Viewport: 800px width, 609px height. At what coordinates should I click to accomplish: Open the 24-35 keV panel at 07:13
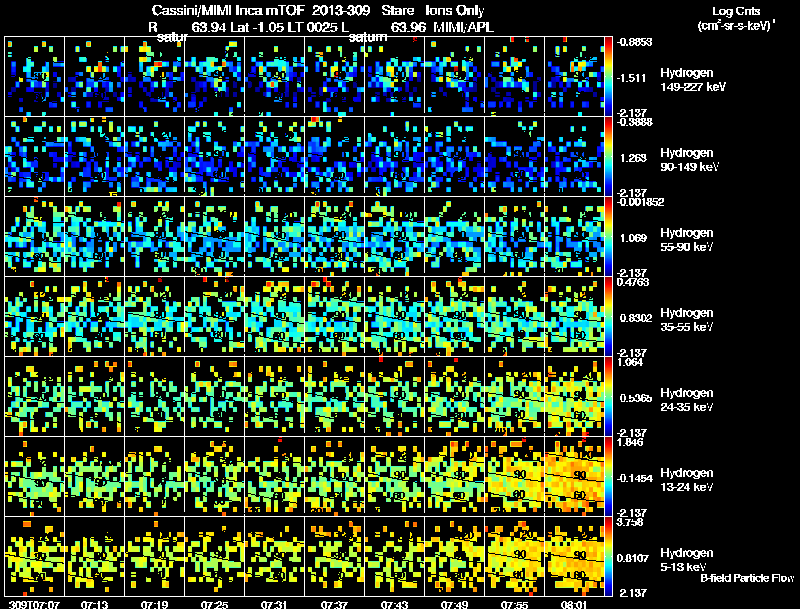tap(94, 396)
